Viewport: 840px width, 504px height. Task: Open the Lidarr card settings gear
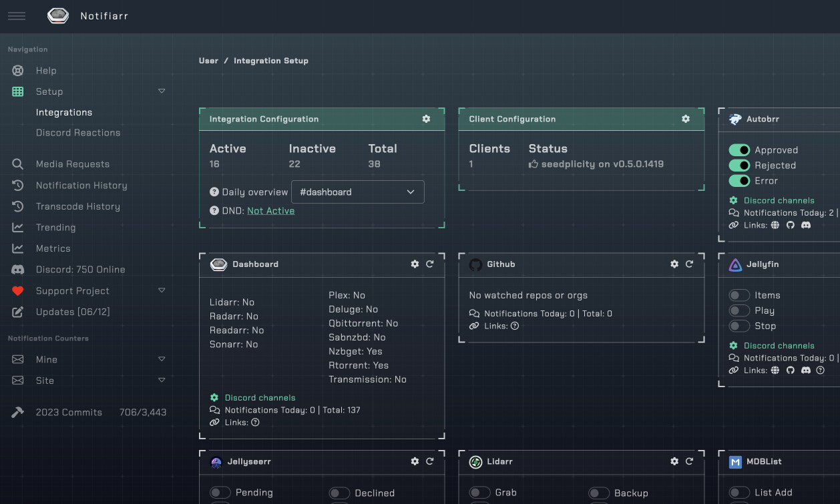(x=674, y=461)
